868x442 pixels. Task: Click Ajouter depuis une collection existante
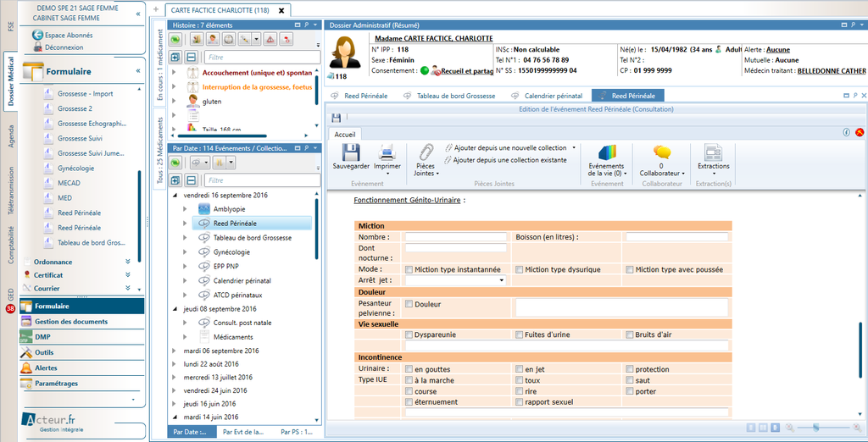pos(509,159)
